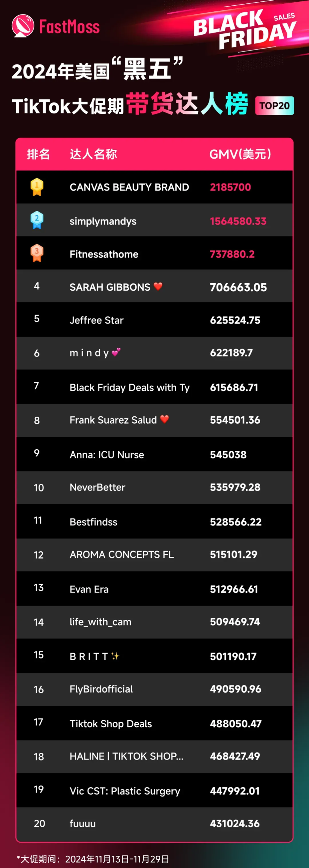The width and height of the screenshot is (309, 868).
Task: Click the sparkles emoji next to BRITT
Action: [115, 656]
